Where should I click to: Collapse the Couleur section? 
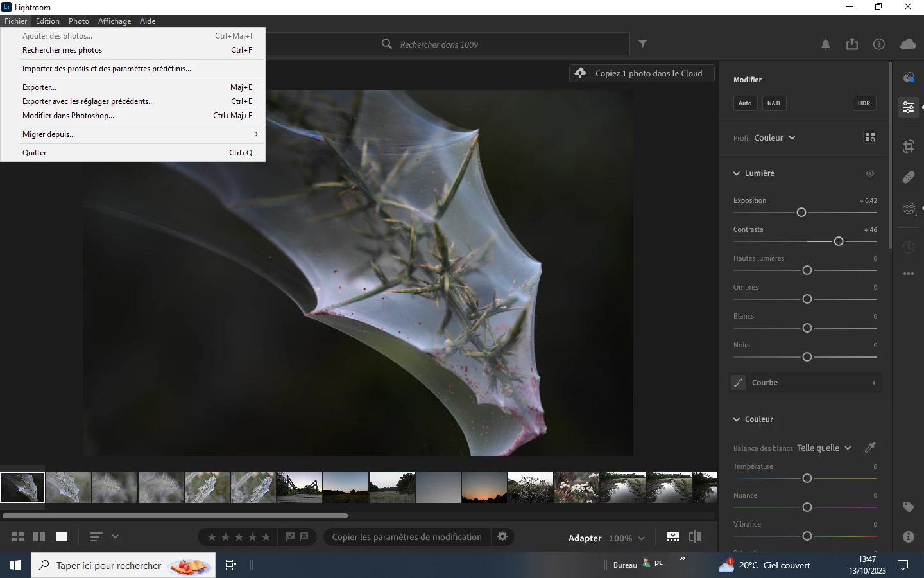pyautogui.click(x=737, y=419)
